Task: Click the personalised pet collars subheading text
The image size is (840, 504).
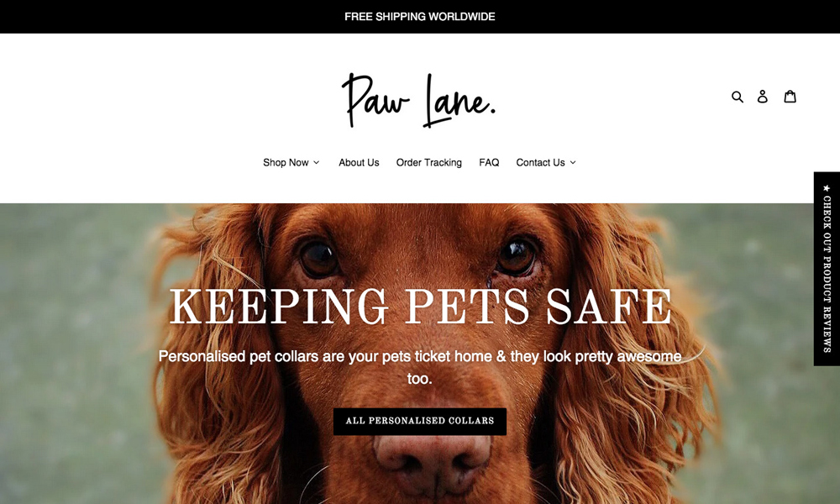Action: pyautogui.click(x=420, y=367)
